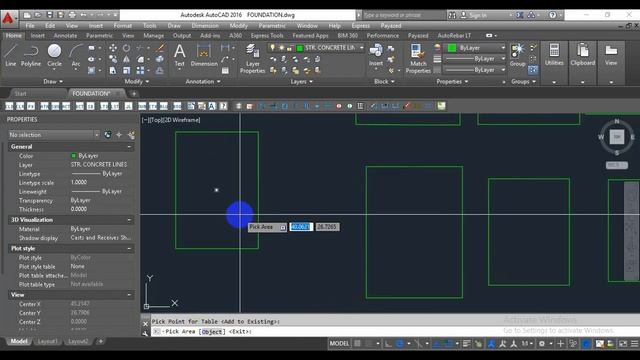Select the Line tool
The width and height of the screenshot is (640, 360).
(11, 55)
